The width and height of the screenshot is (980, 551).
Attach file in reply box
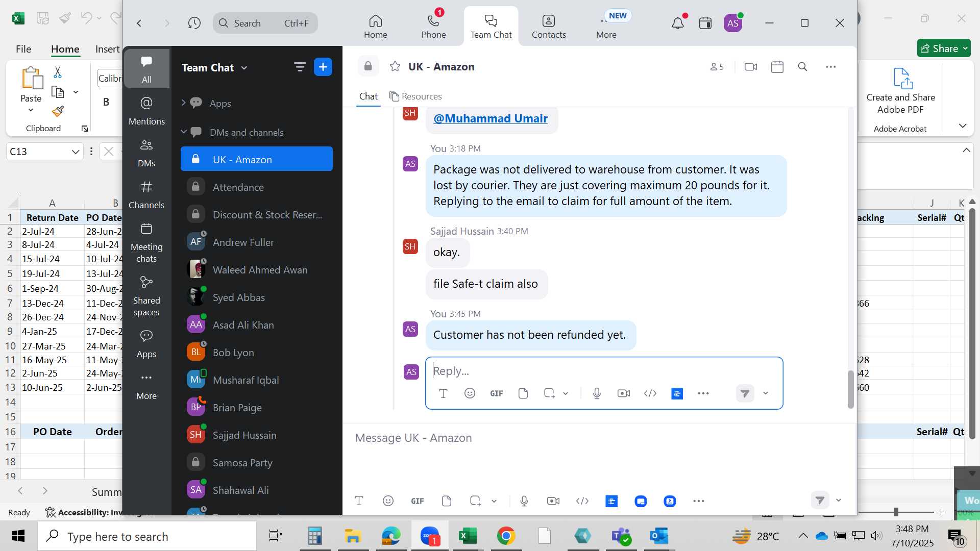point(523,393)
